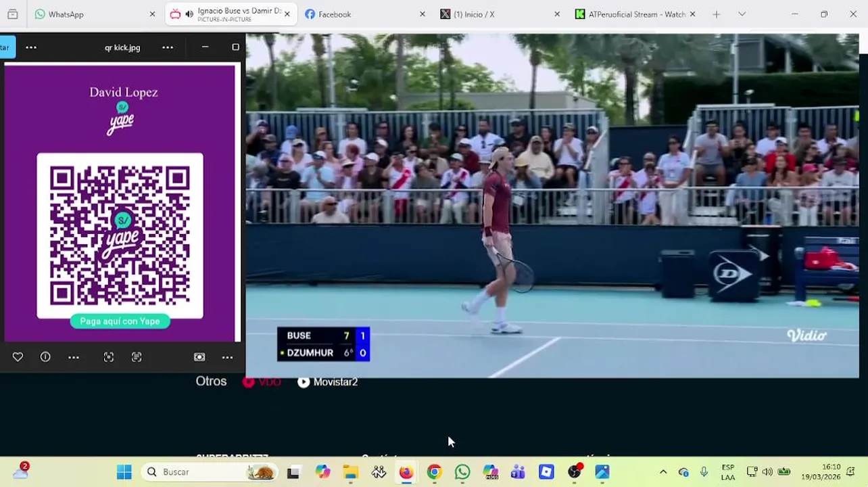
Task: Close the Facebook tab
Action: tap(423, 14)
